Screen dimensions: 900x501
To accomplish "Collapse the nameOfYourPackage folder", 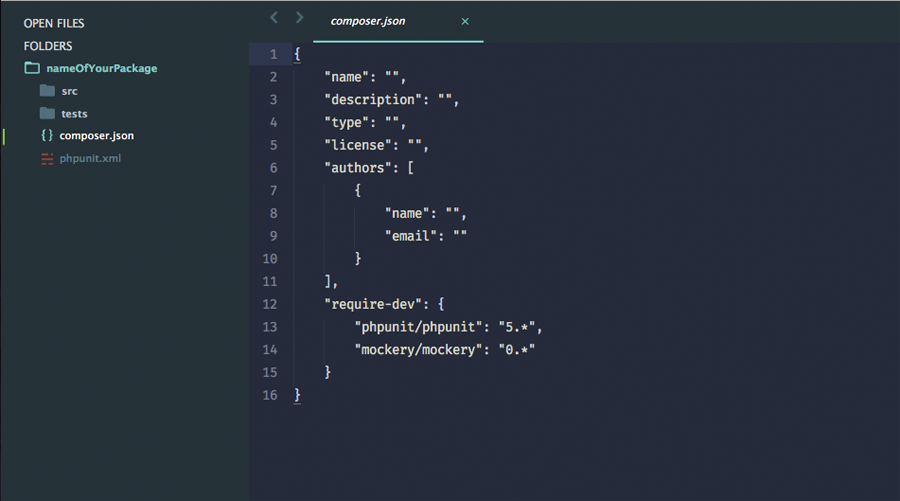I will pyautogui.click(x=102, y=68).
